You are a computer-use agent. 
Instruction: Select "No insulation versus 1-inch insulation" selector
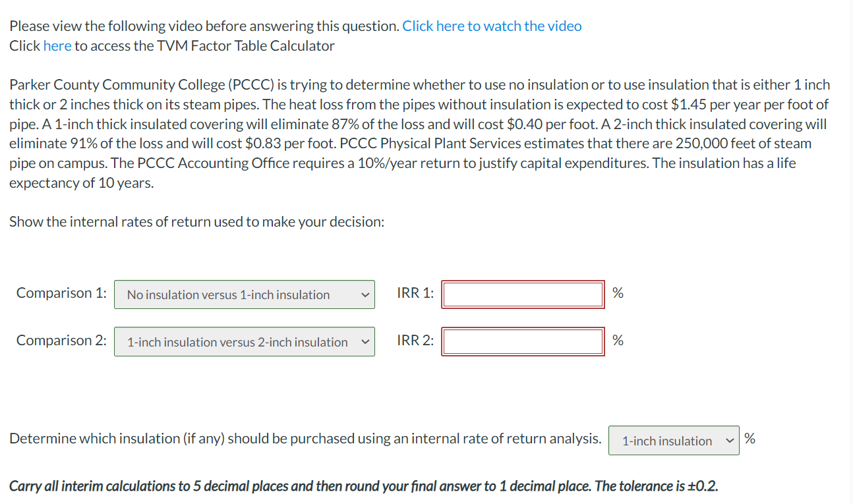(x=244, y=294)
